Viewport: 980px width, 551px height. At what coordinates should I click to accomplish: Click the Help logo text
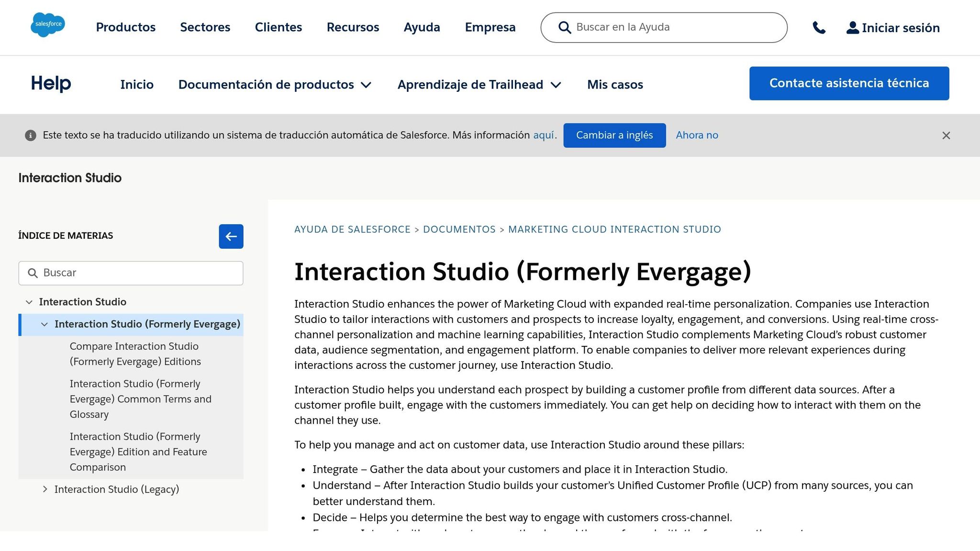51,83
